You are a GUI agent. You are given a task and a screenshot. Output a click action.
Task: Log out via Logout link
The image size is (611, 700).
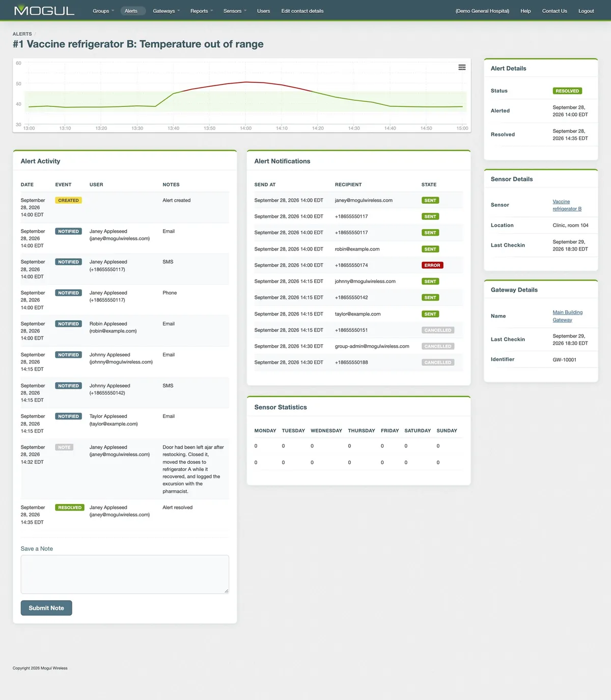pyautogui.click(x=586, y=11)
